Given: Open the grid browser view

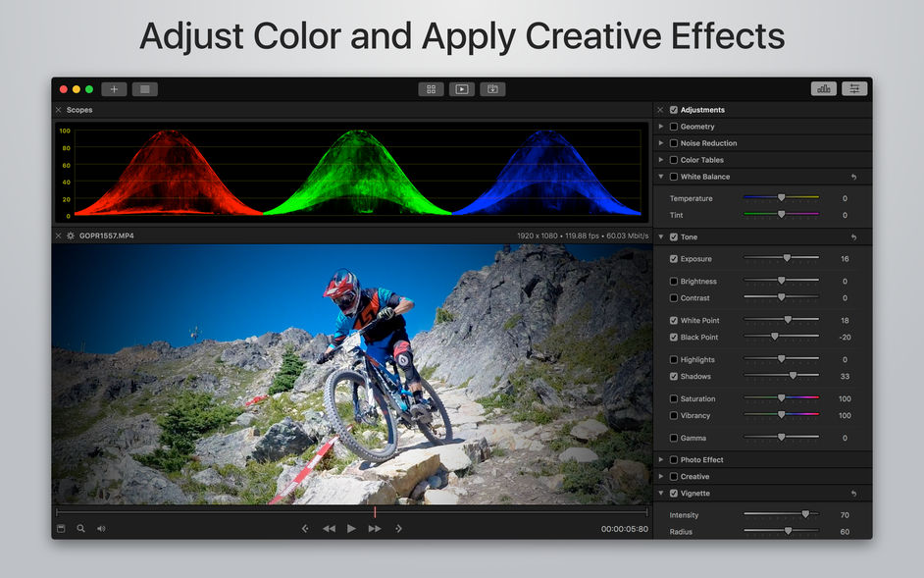Looking at the screenshot, I should click(431, 88).
